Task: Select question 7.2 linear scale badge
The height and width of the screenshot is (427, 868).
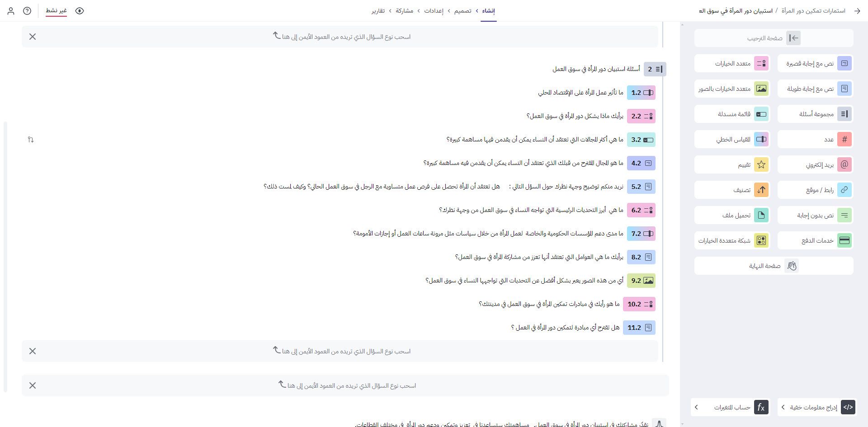Action: tap(641, 234)
